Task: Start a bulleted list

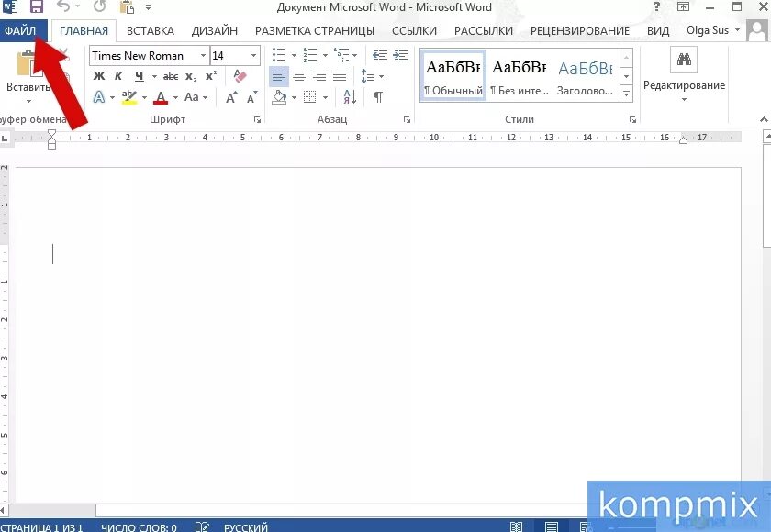Action: [x=278, y=55]
